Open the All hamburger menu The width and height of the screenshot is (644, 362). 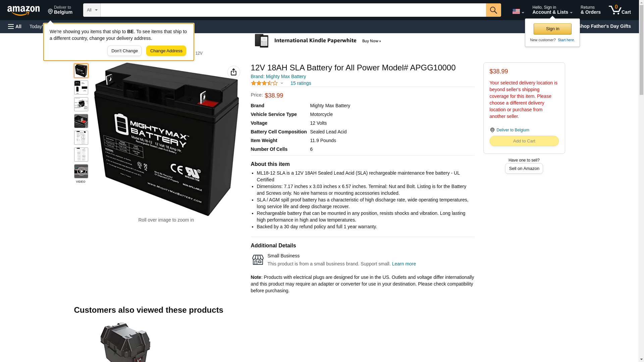pyautogui.click(x=15, y=26)
